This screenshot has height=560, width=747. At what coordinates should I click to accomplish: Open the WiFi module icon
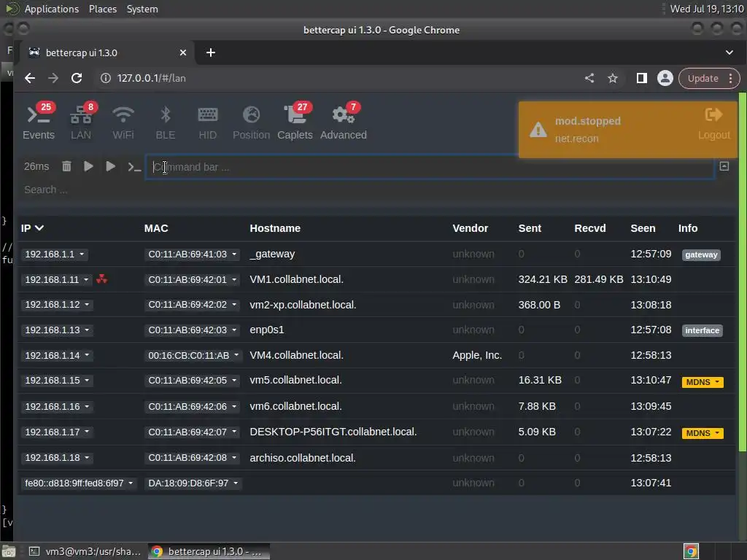point(123,114)
